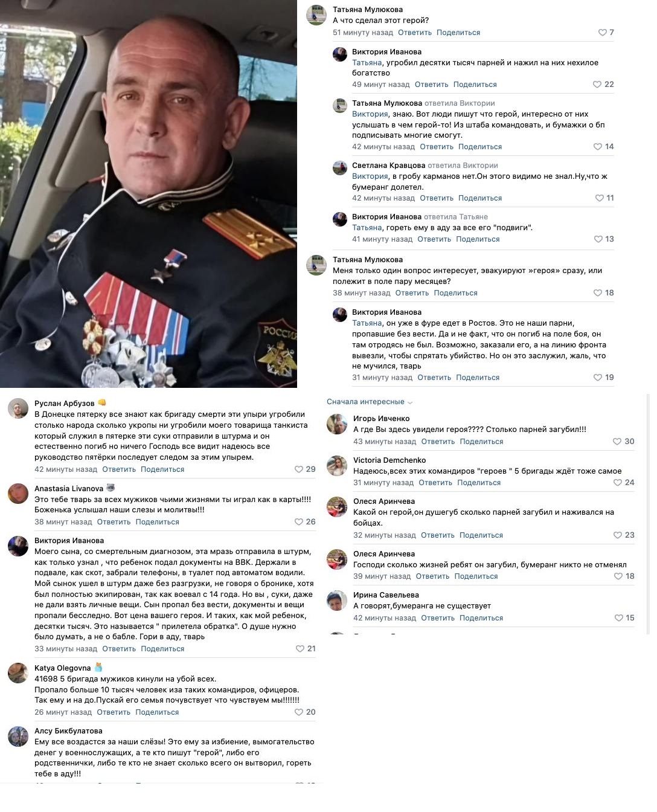
Task: Open Алсу Бикбулатова's profile name
Action: (68, 731)
